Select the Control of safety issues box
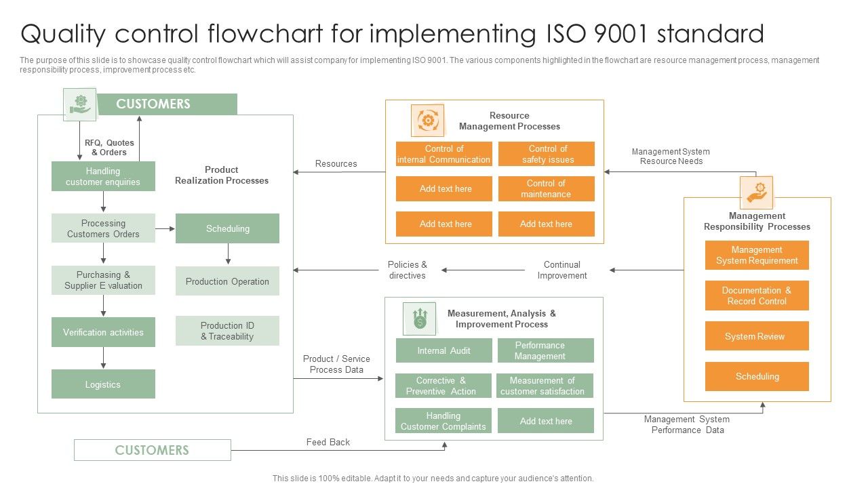The height and width of the screenshot is (488, 868). 547,154
